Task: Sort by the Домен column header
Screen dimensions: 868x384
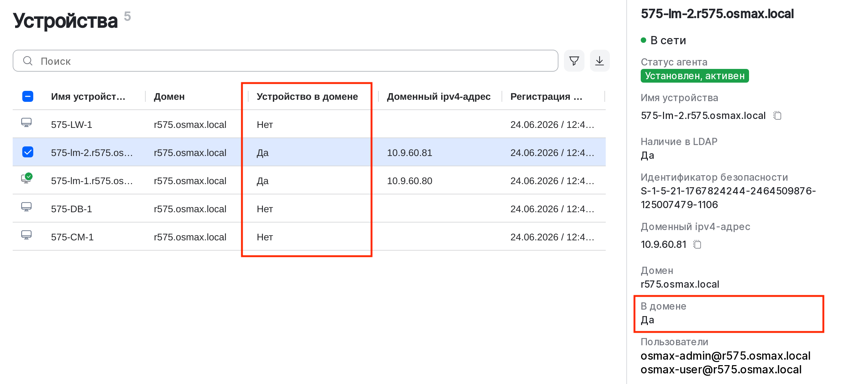Action: click(x=169, y=97)
